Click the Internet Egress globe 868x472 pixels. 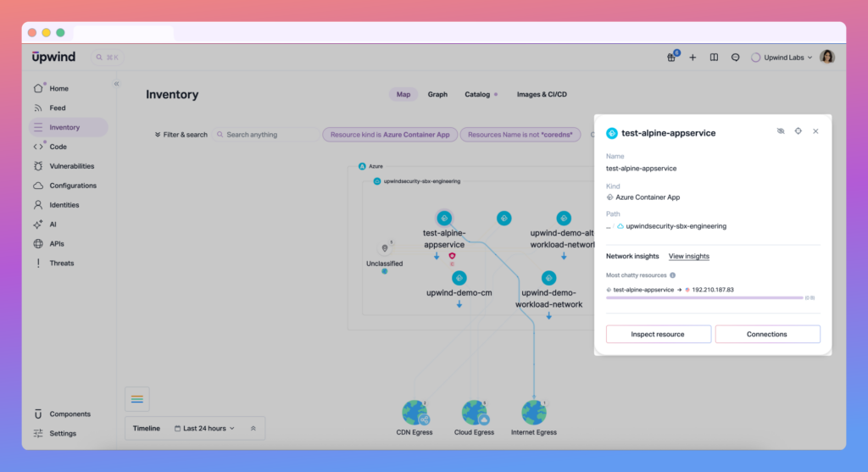(x=534, y=413)
